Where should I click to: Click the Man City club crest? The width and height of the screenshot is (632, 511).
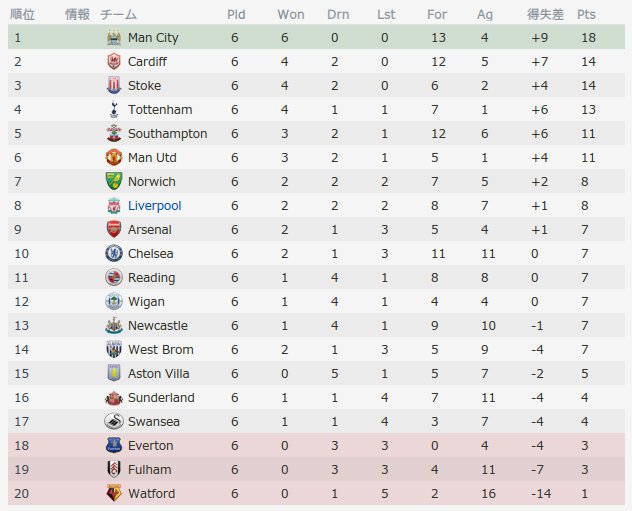[114, 37]
